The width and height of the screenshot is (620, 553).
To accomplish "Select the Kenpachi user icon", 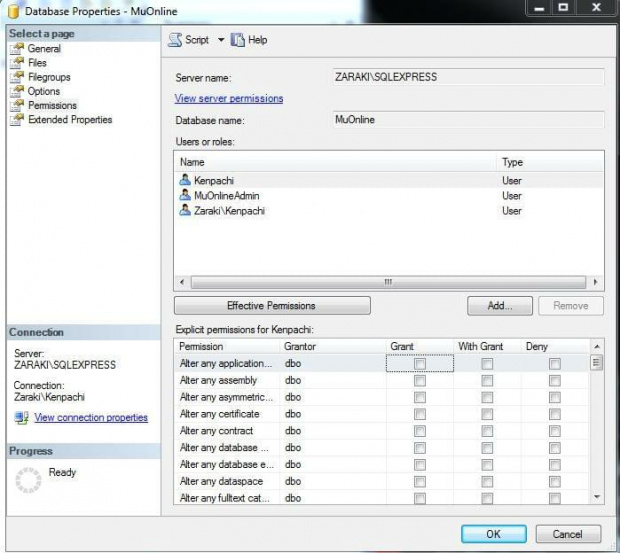I will (184, 180).
